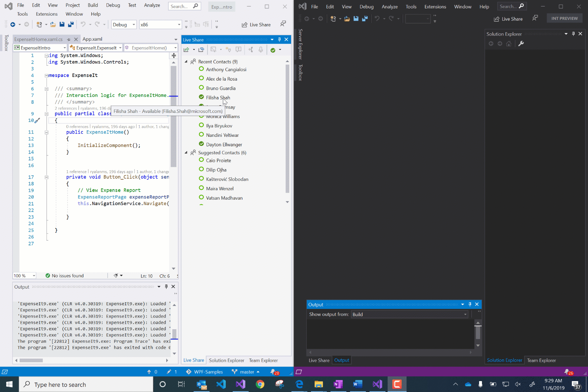Collapse Button_Click method at line 17
Viewport: 588px width, 392px height.
click(x=46, y=177)
